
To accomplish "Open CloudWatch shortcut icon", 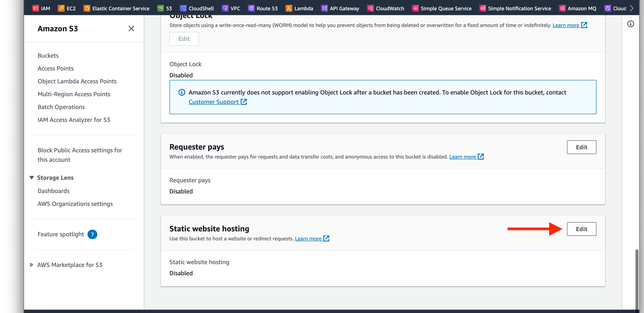I will click(370, 8).
